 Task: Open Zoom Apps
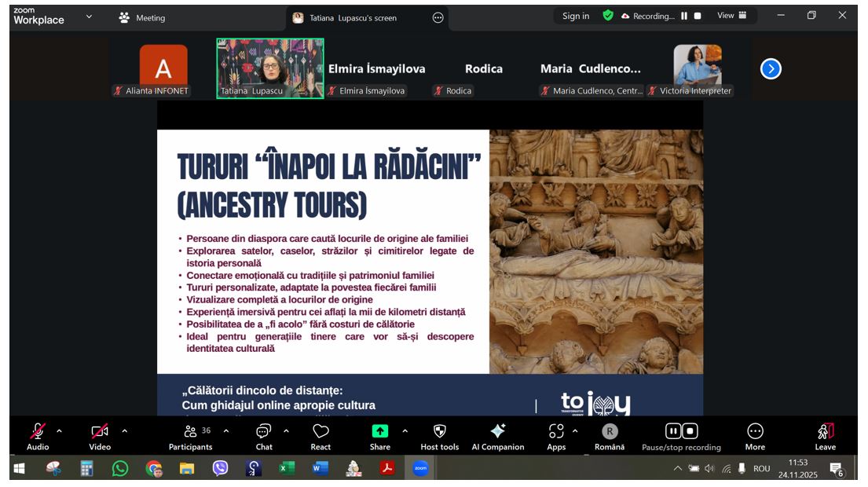pyautogui.click(x=557, y=430)
